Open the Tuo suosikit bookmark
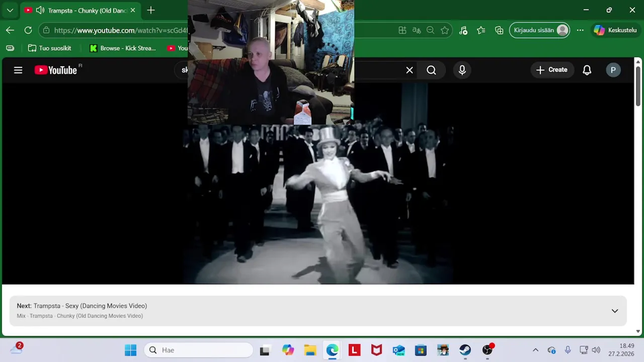This screenshot has height=362, width=644. [49, 48]
